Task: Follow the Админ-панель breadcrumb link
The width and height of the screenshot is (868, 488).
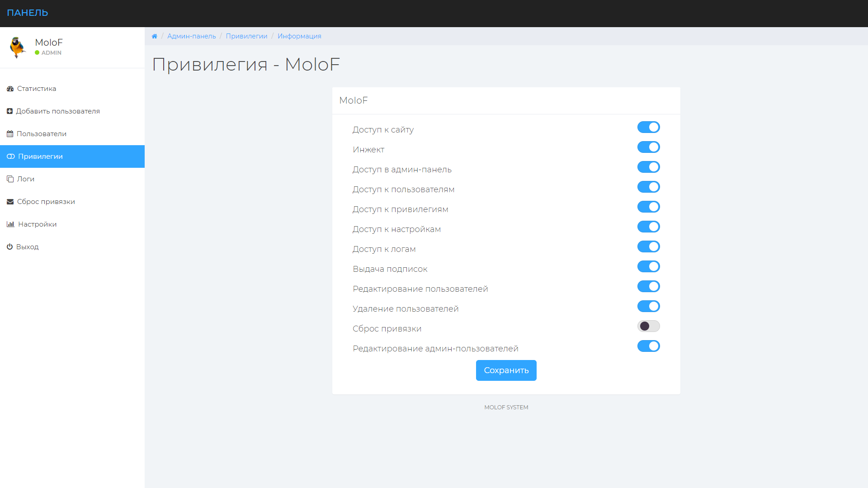Action: [192, 36]
